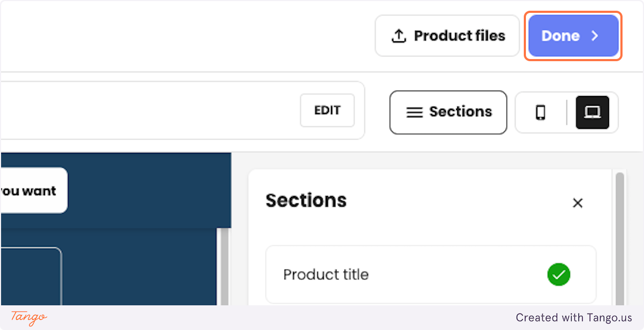The height and width of the screenshot is (330, 644).
Task: Click the hamburger lines icon on Sections
Action: click(414, 112)
